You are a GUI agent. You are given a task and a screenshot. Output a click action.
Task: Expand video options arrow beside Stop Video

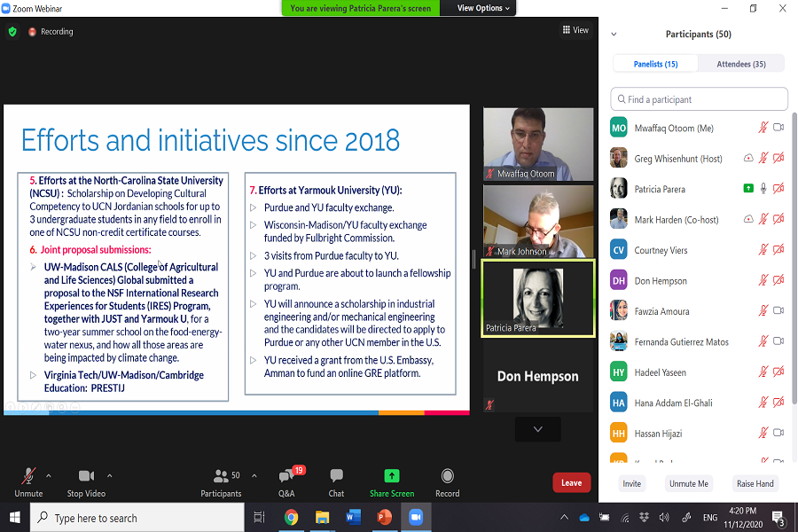tap(109, 476)
